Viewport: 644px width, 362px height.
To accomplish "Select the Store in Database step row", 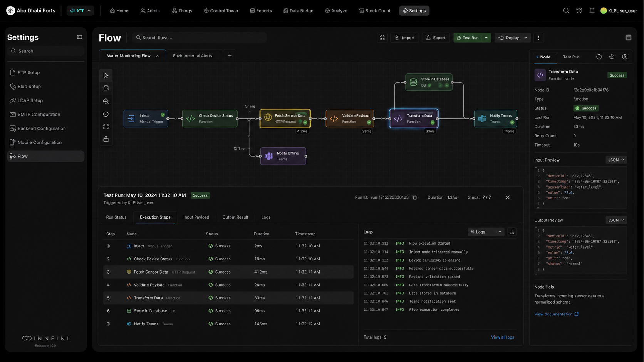I will pyautogui.click(x=228, y=311).
